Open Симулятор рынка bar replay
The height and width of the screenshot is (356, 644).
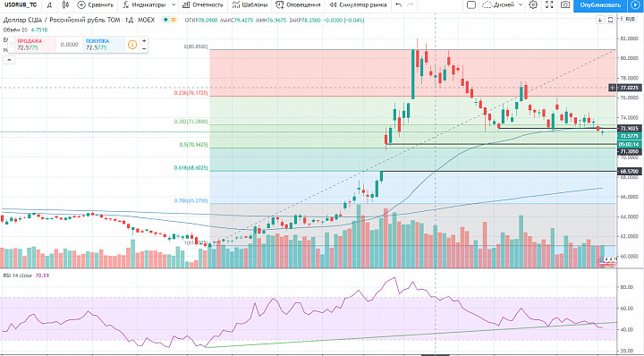coord(358,5)
